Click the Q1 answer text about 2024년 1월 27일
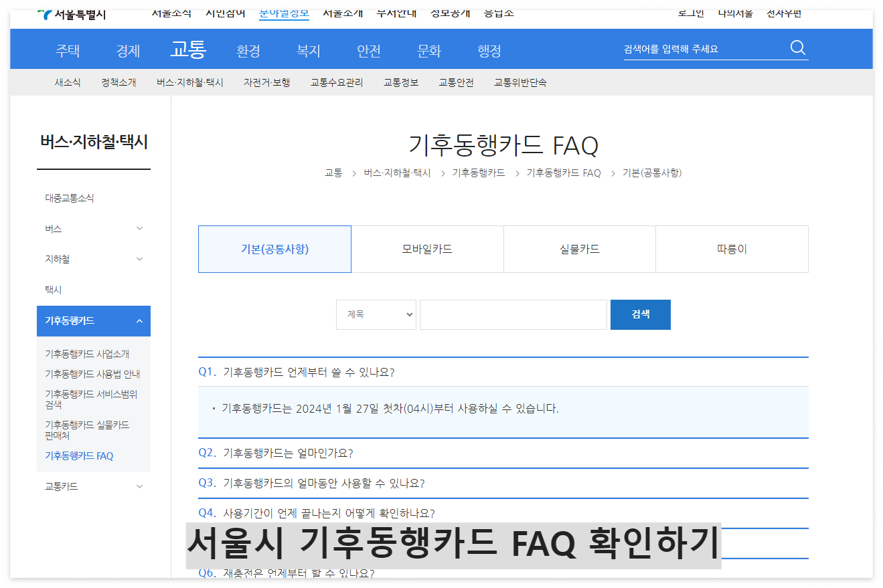 390,408
